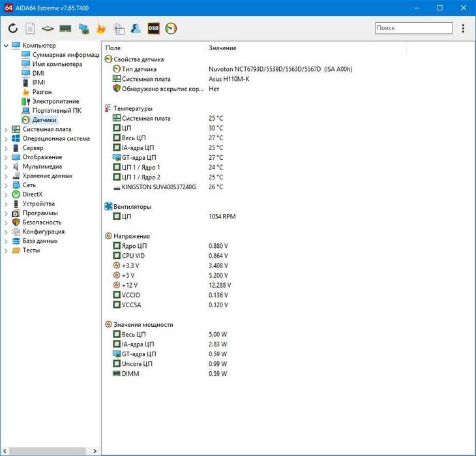
Task: Open the Разгон tree item
Action: (x=42, y=92)
